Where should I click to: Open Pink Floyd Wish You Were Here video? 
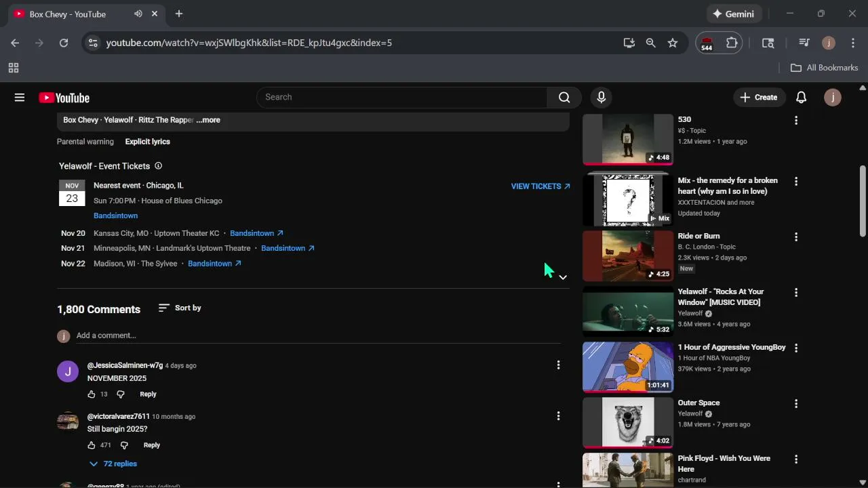click(724, 464)
